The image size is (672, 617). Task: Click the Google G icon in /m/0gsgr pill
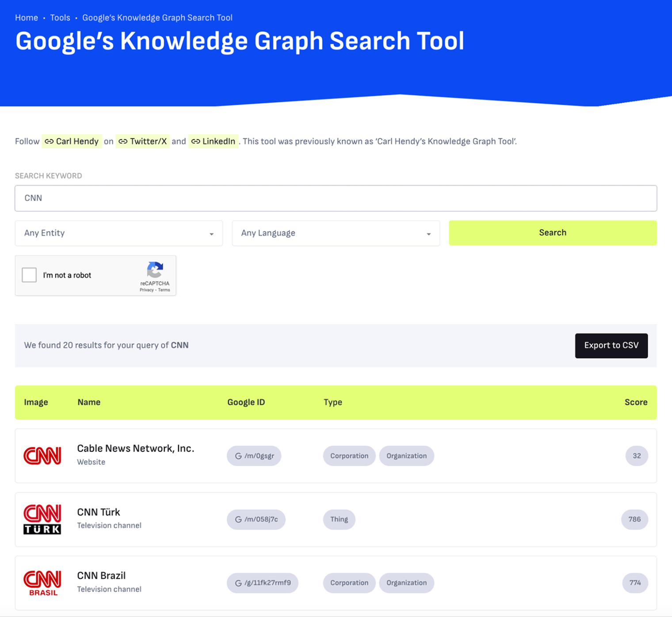(238, 456)
